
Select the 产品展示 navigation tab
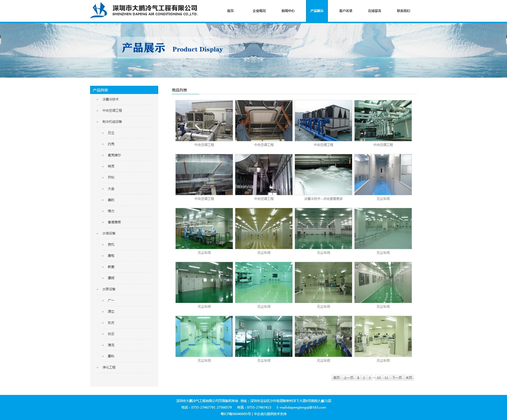[317, 11]
